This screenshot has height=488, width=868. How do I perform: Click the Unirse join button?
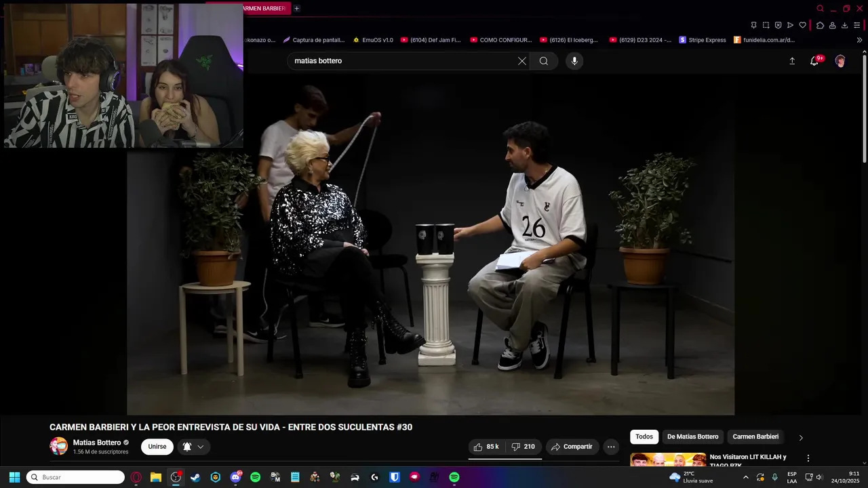[x=157, y=447]
